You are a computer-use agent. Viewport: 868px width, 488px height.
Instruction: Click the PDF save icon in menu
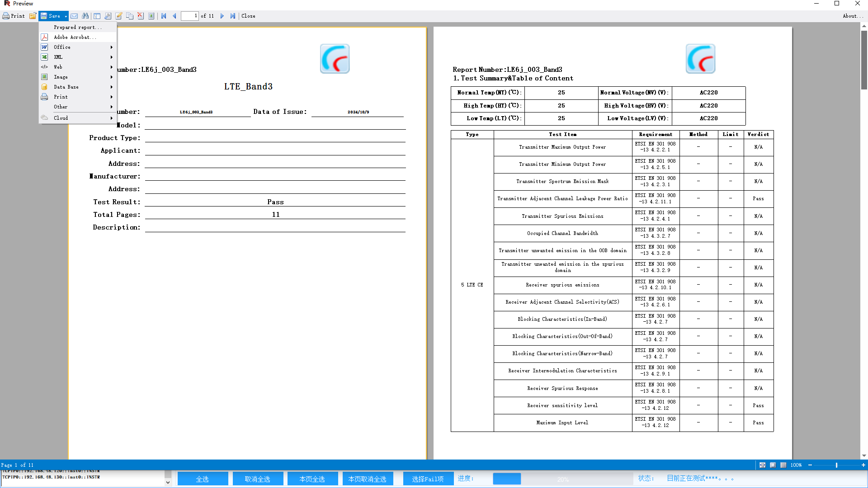click(x=45, y=37)
